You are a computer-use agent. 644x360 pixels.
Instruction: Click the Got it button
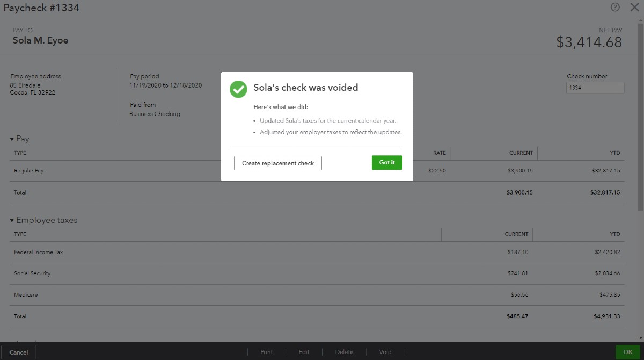click(387, 163)
